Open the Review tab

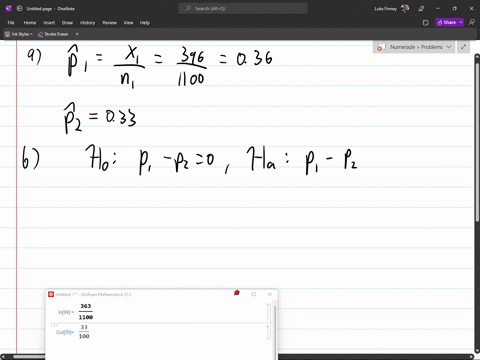click(x=109, y=23)
